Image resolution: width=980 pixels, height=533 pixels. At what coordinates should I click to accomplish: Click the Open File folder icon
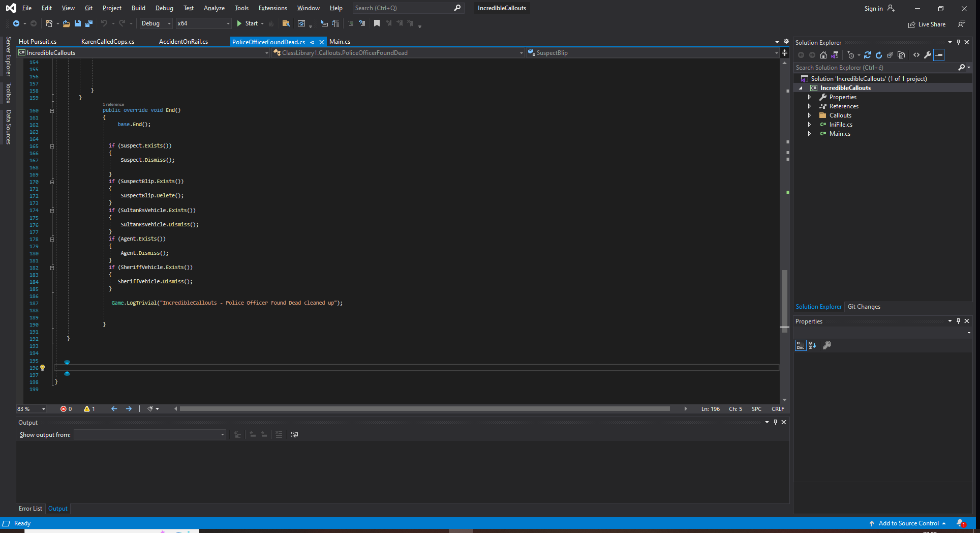click(66, 23)
